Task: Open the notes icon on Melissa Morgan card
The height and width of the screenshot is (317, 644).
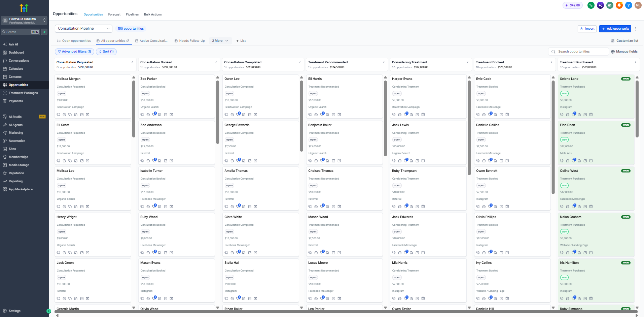Action: coord(76,115)
